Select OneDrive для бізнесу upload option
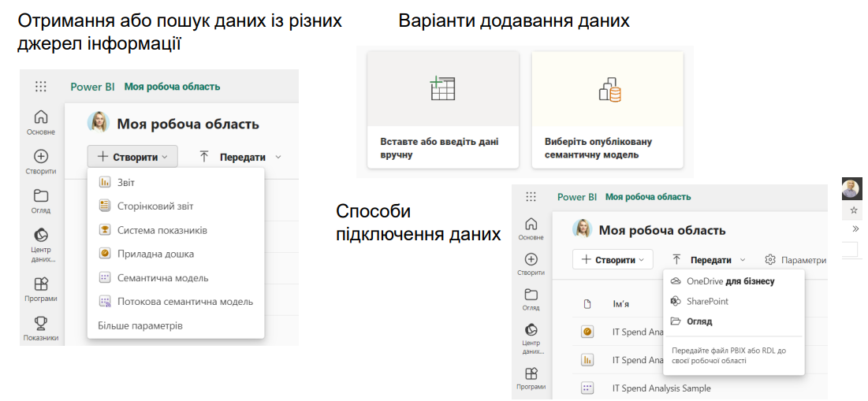The width and height of the screenshot is (868, 401). point(729,281)
